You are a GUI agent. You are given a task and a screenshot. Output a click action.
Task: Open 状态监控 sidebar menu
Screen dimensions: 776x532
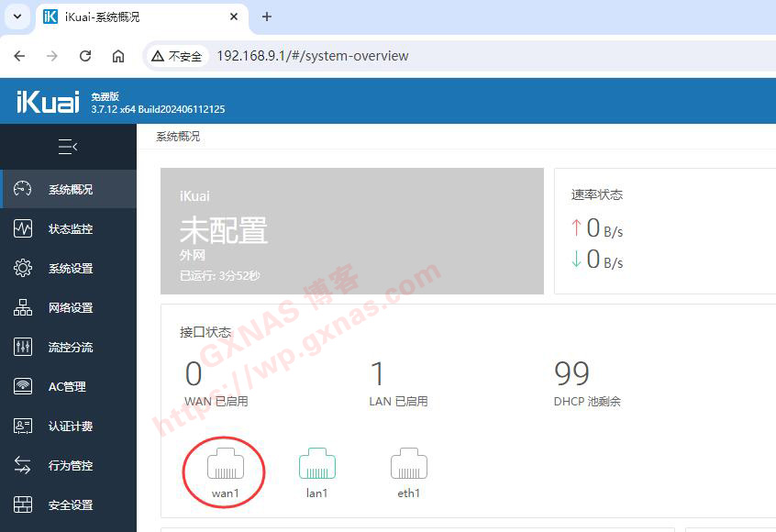[70, 229]
